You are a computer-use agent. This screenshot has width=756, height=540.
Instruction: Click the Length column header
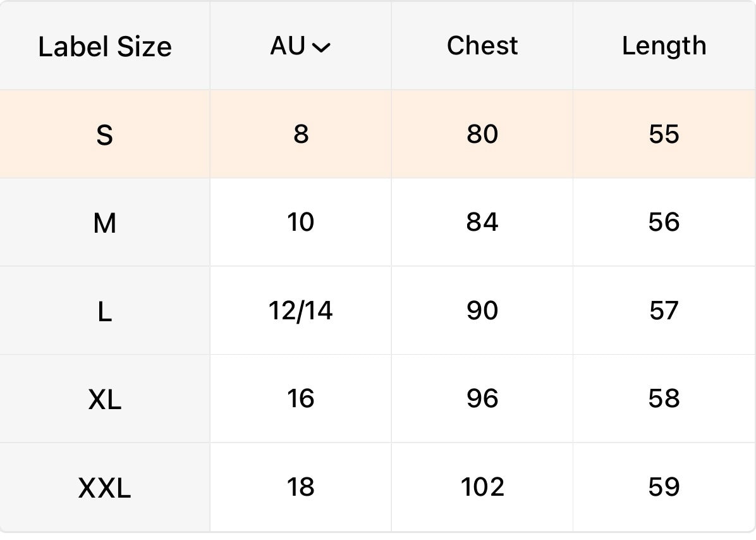(x=664, y=46)
